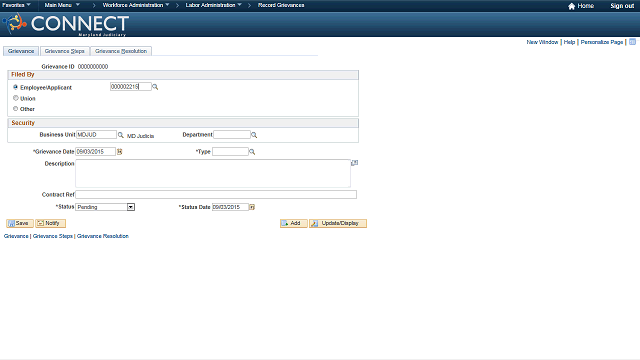Expand Description field pop-out editor icon

pos(355,163)
